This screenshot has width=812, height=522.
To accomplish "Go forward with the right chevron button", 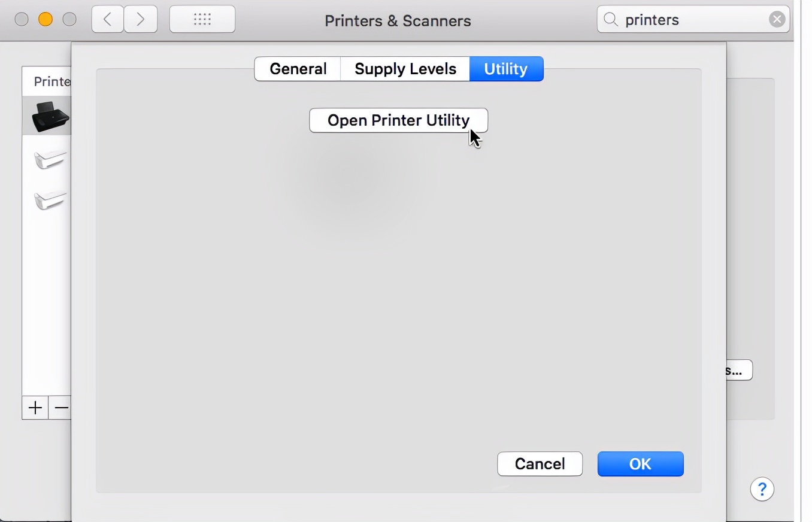I will tap(141, 20).
